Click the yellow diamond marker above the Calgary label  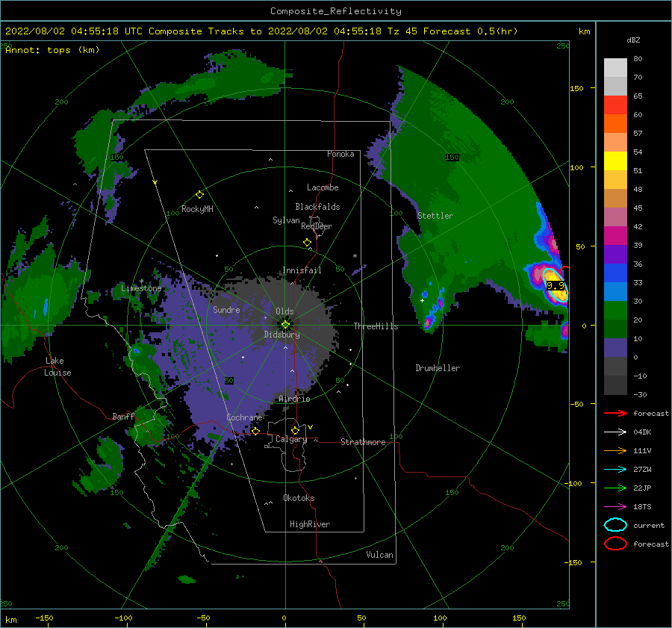[295, 430]
